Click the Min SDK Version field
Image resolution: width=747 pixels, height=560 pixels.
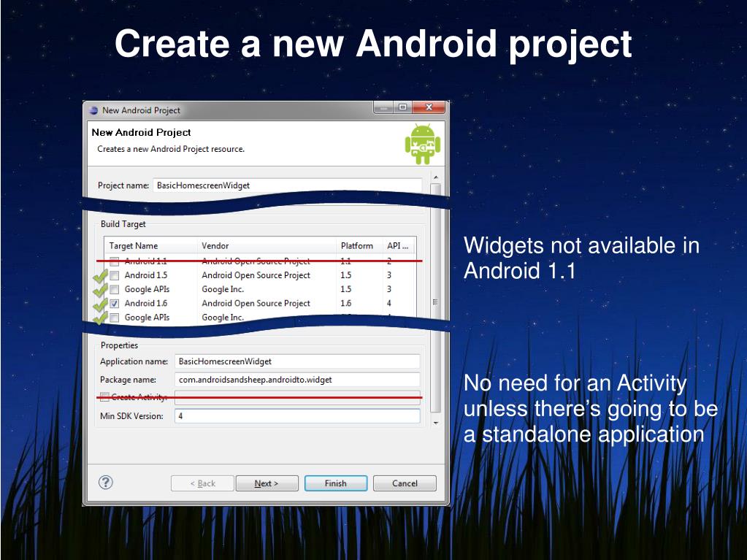(x=297, y=415)
